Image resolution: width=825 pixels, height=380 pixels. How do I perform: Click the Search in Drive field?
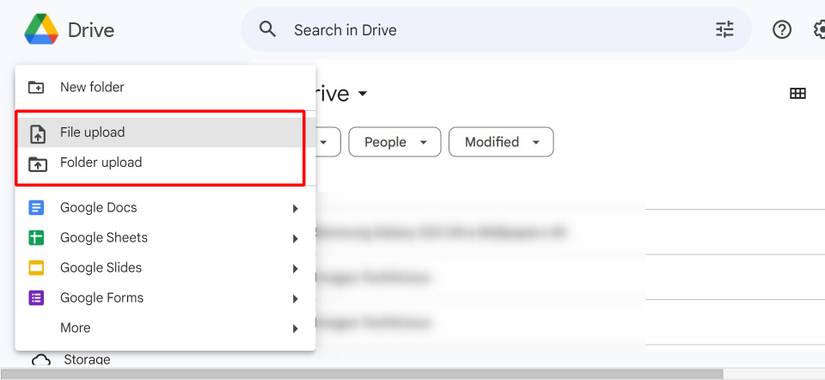pos(496,29)
